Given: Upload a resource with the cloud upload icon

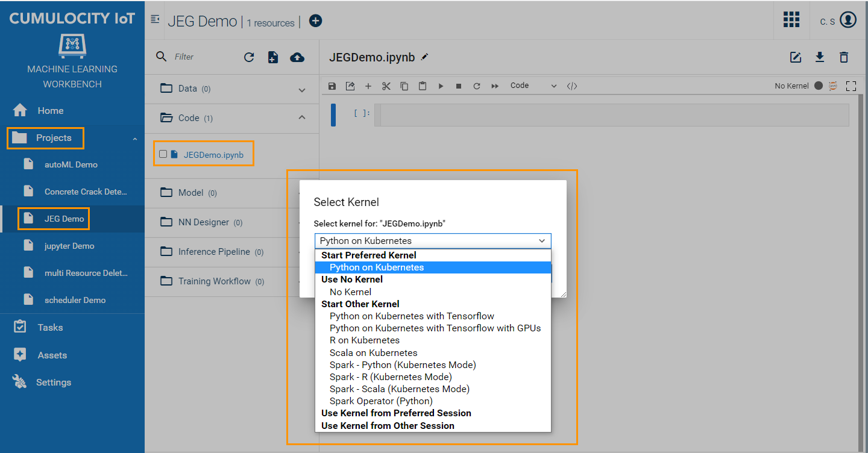Looking at the screenshot, I should 297,57.
